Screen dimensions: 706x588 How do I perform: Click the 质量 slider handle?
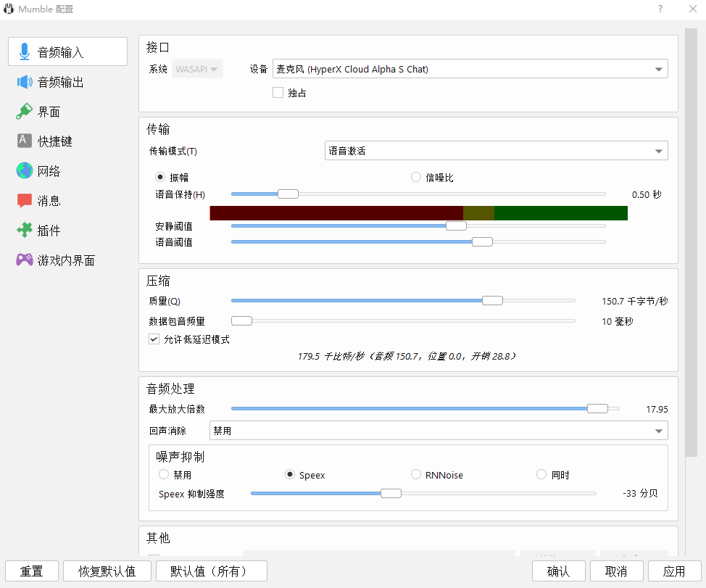pyautogui.click(x=492, y=301)
